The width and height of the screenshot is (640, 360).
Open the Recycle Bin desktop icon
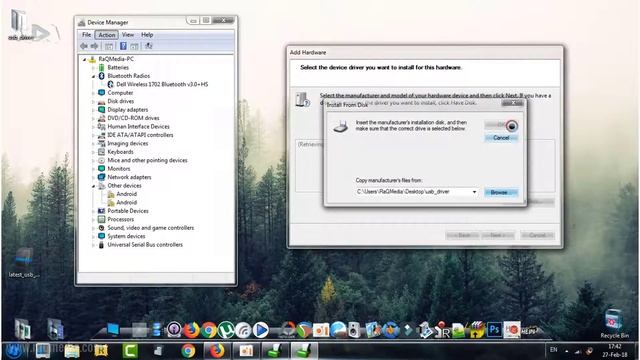pos(614,323)
